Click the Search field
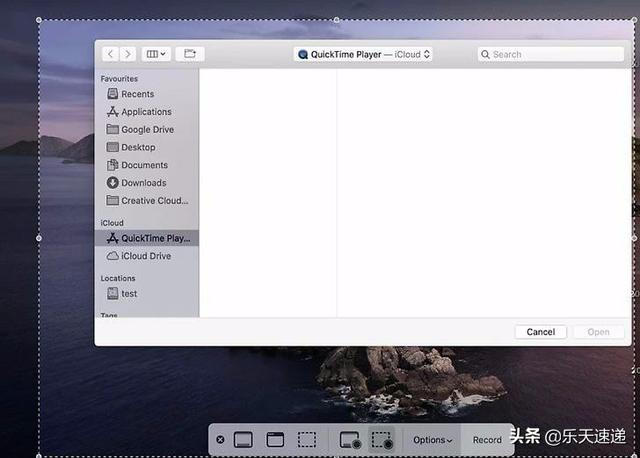This screenshot has width=640, height=458. coord(551,54)
